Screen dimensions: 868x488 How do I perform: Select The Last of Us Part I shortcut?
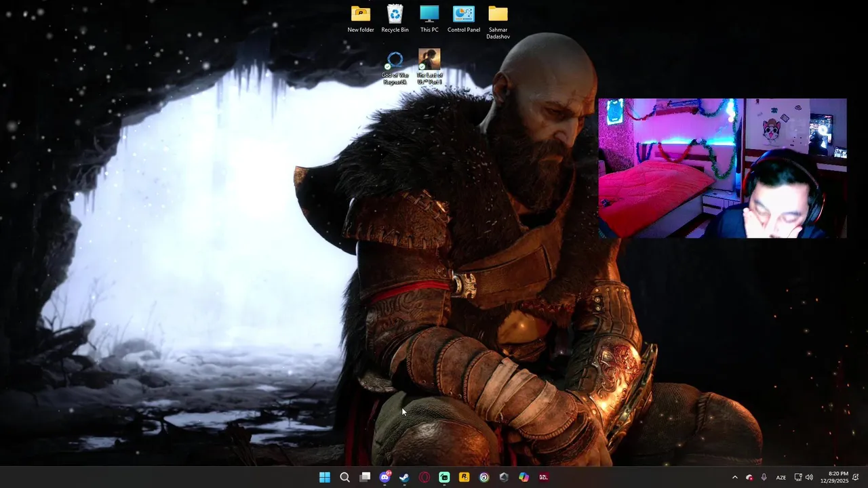(429, 67)
